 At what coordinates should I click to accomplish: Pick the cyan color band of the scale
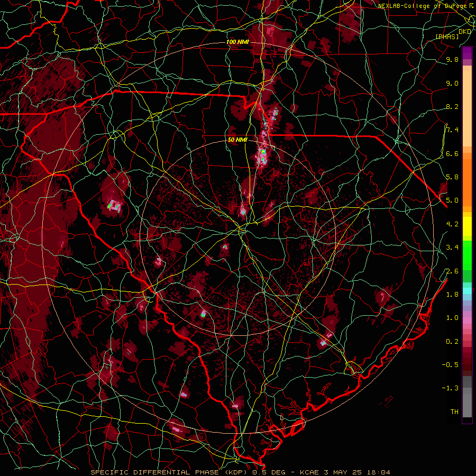click(467, 290)
